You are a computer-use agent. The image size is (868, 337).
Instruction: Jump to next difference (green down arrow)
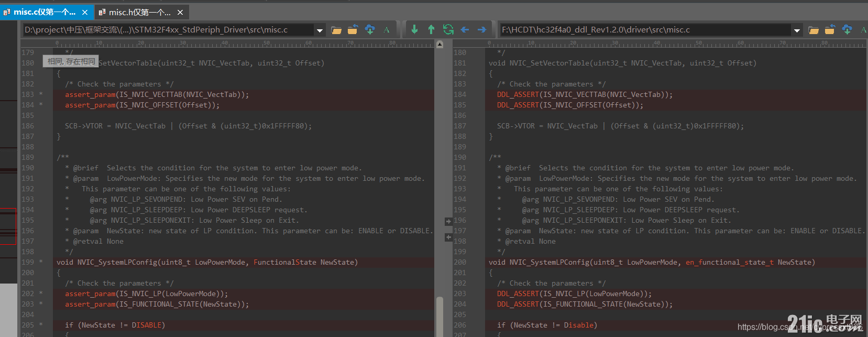coord(414,29)
